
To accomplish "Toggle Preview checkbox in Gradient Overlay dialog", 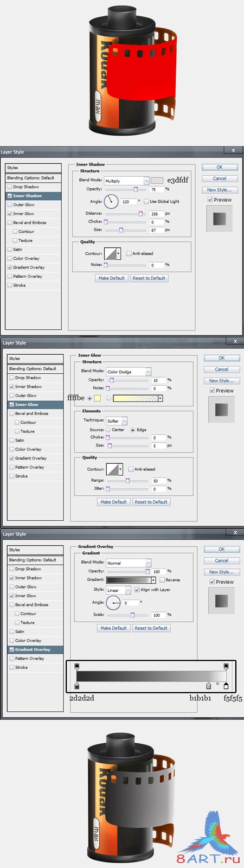I will click(x=213, y=582).
